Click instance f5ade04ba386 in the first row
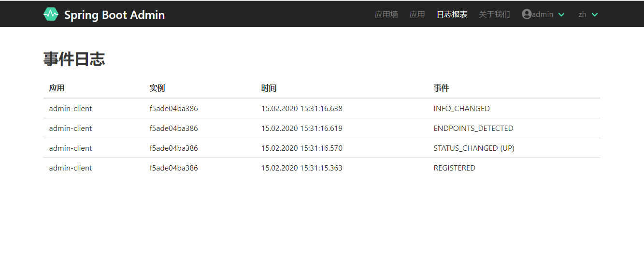 coord(173,109)
